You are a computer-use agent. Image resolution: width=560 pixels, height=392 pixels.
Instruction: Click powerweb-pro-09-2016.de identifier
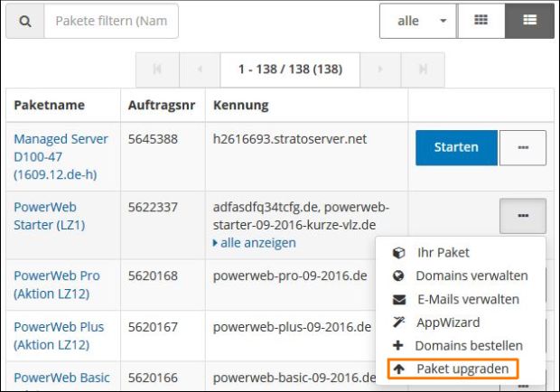290,276
